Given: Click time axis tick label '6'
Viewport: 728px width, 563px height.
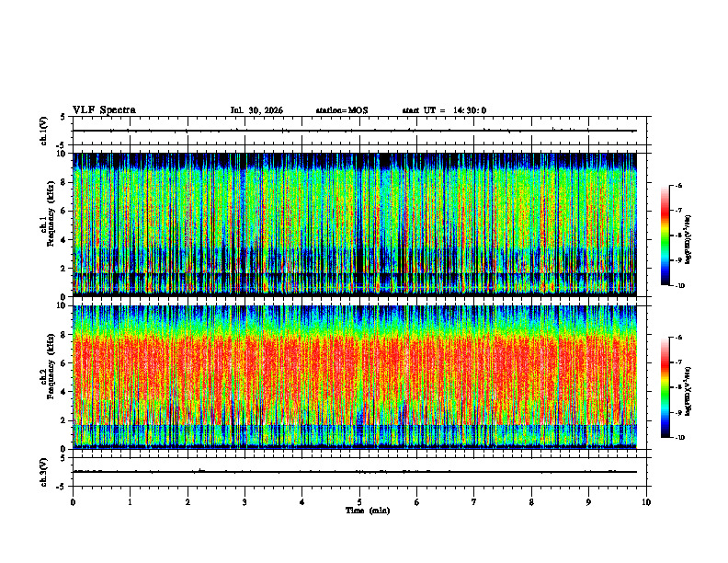Looking at the screenshot, I should click(x=417, y=502).
